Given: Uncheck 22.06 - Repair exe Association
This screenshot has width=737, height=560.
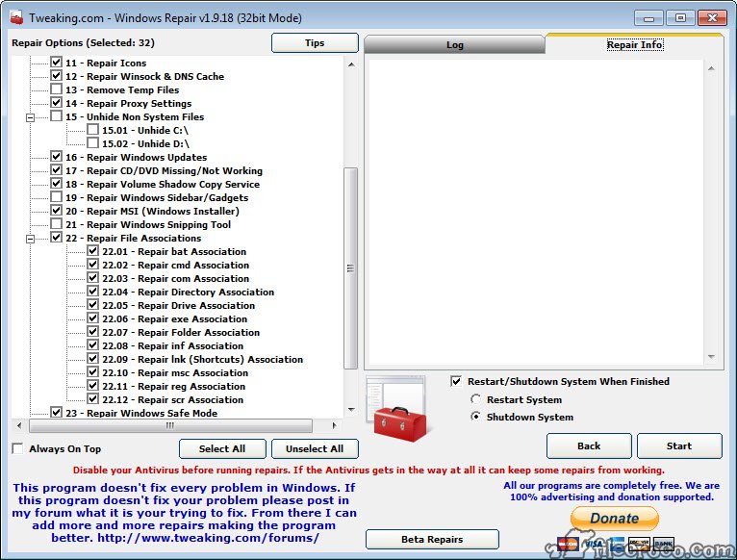Looking at the screenshot, I should coord(93,318).
